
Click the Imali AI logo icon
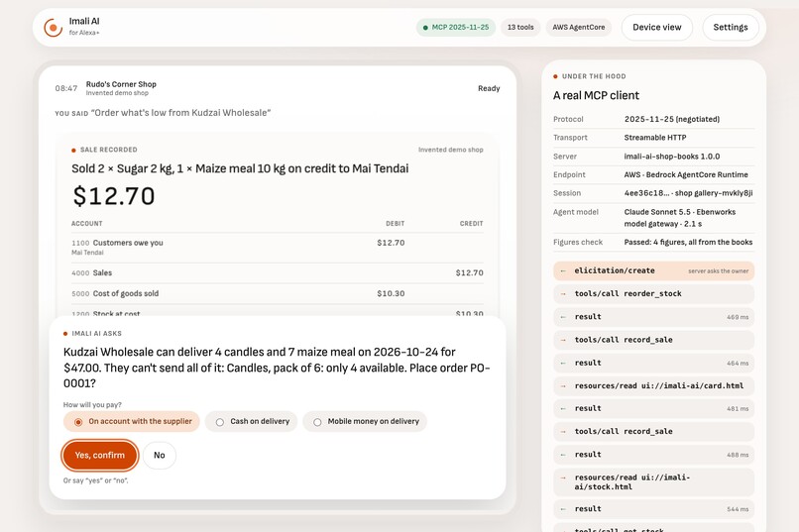(x=53, y=28)
